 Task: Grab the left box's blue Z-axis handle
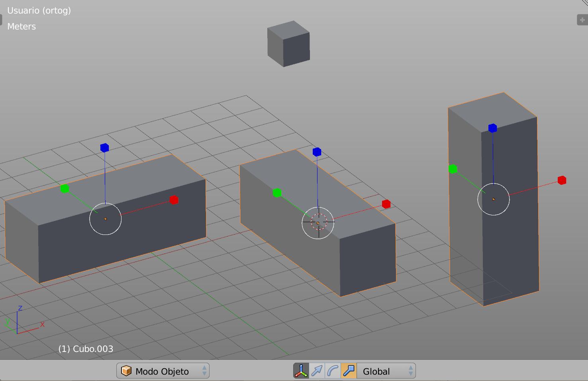(104, 148)
